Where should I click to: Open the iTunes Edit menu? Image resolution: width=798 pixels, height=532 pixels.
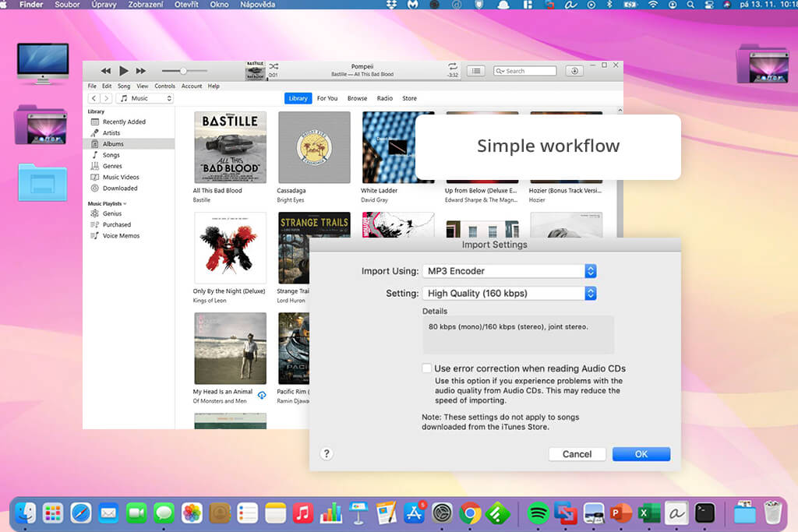[x=107, y=86]
